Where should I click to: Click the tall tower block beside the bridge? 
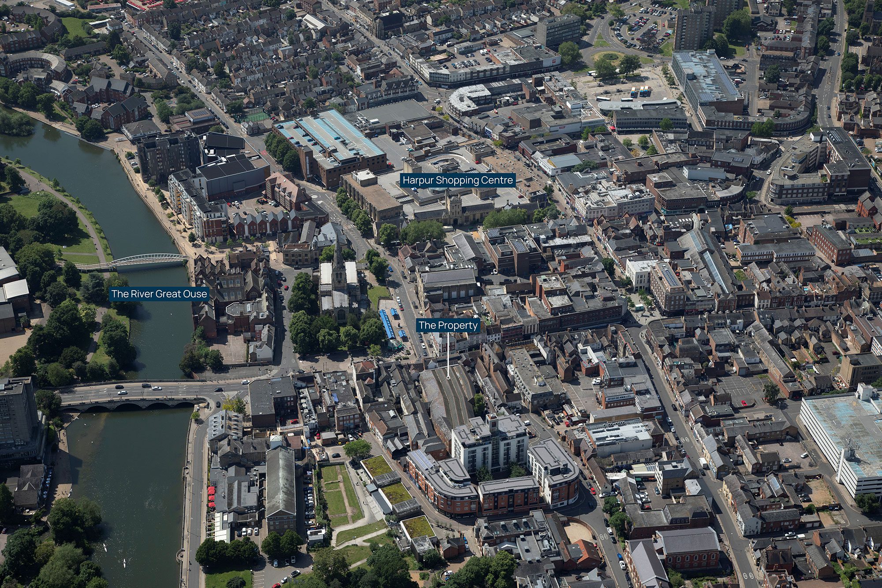click(x=18, y=419)
